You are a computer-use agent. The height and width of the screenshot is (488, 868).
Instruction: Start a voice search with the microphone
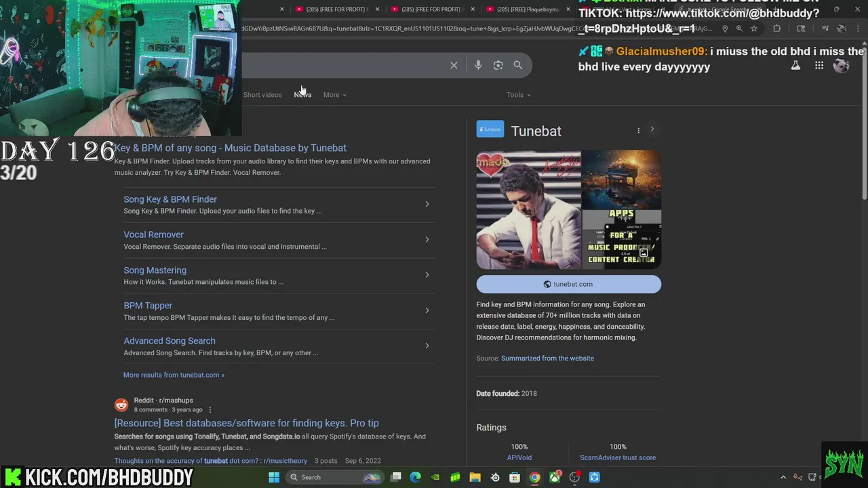click(478, 65)
